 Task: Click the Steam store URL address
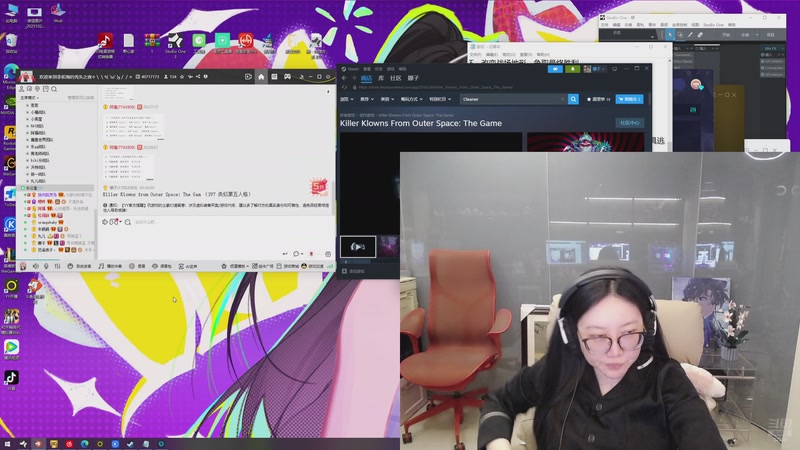click(435, 87)
